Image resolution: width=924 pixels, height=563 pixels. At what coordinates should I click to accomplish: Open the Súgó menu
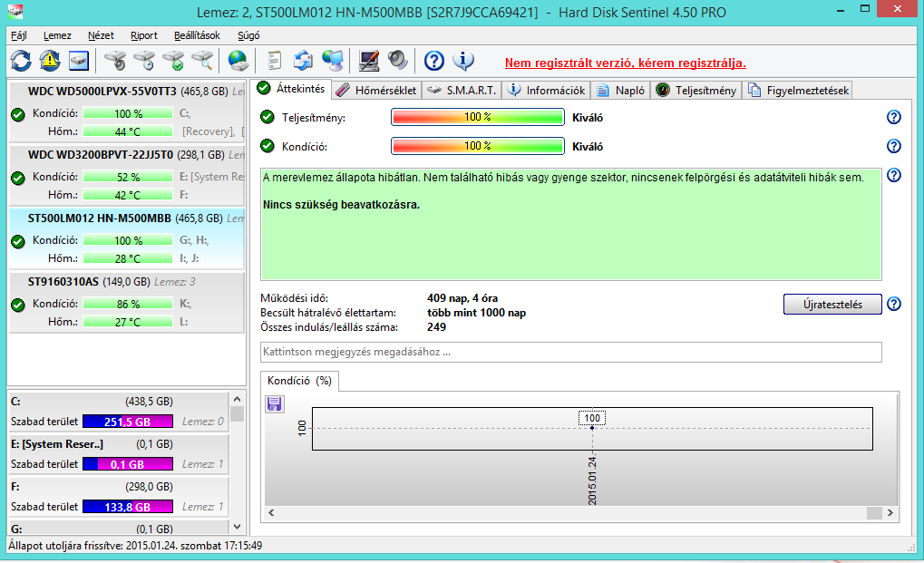[248, 35]
